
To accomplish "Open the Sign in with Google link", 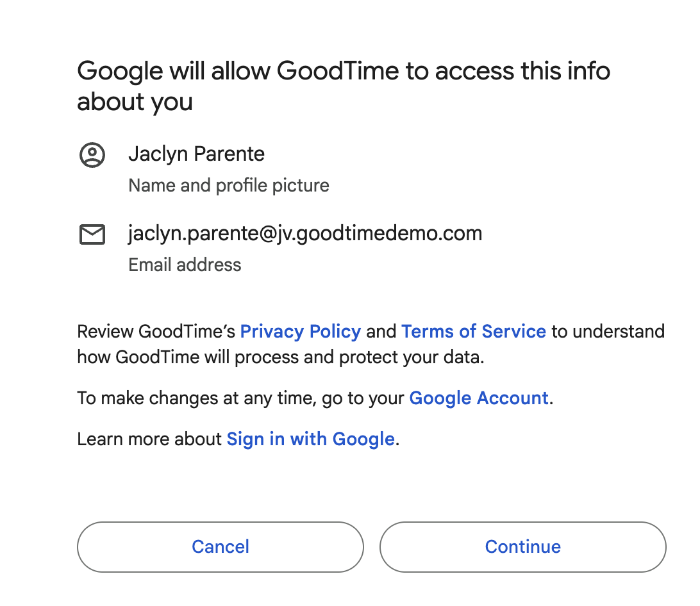I will (310, 439).
